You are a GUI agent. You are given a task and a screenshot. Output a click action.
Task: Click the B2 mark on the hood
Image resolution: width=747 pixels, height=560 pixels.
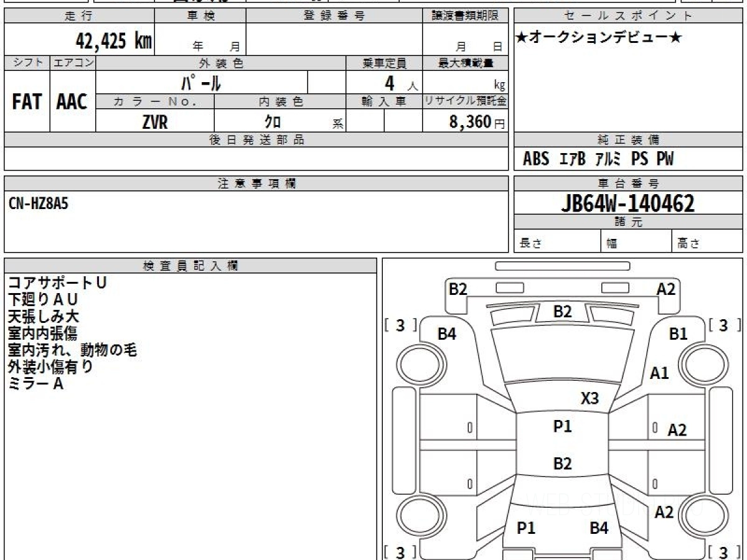coord(563,312)
